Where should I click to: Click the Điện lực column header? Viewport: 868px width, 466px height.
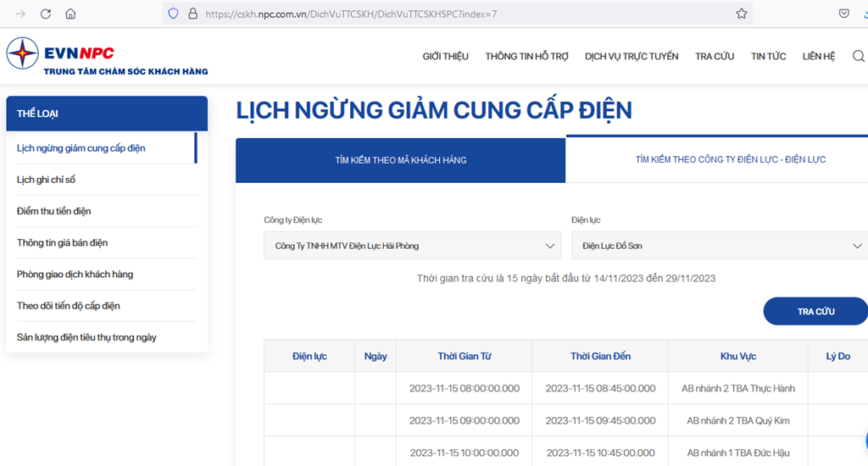309,356
